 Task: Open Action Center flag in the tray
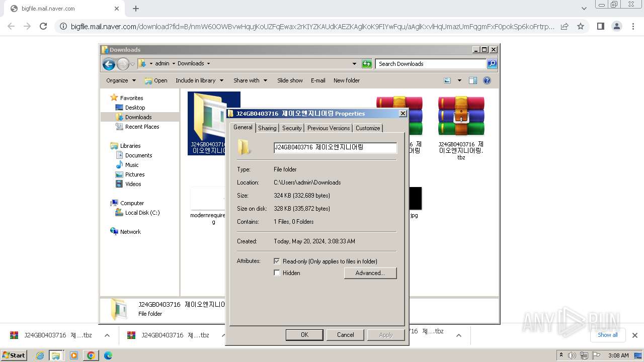[x=597, y=355]
